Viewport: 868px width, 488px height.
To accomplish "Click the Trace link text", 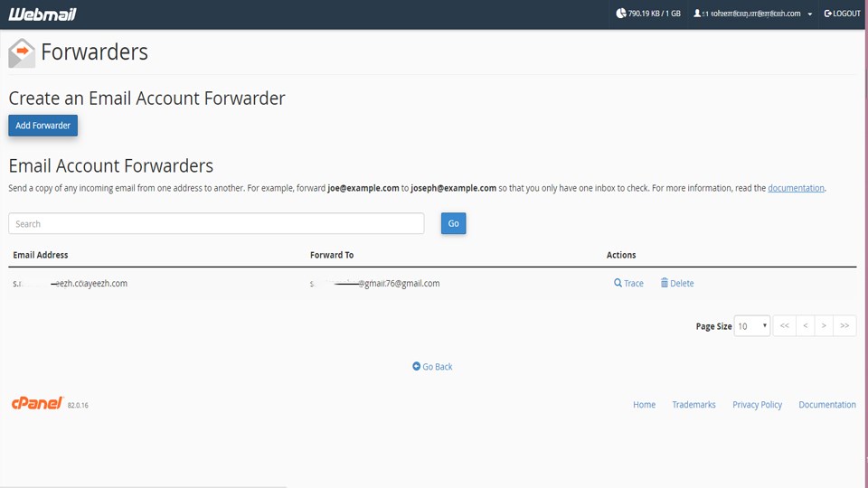I will click(634, 283).
